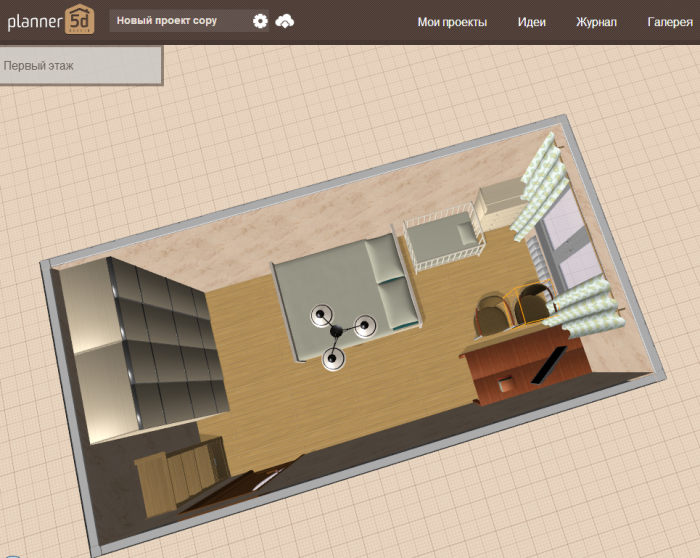Select the red-brown desk
The height and width of the screenshot is (558, 700).
tap(525, 364)
